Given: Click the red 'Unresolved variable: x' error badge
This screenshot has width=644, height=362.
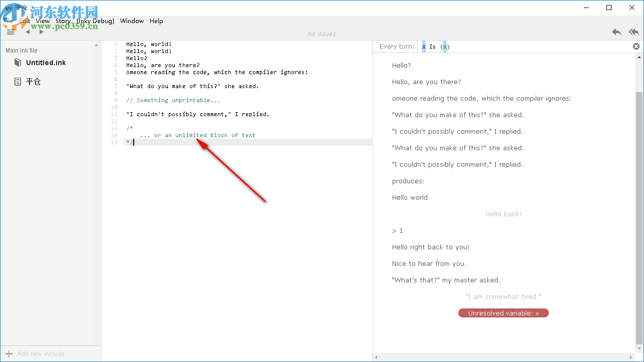Looking at the screenshot, I should tap(503, 313).
